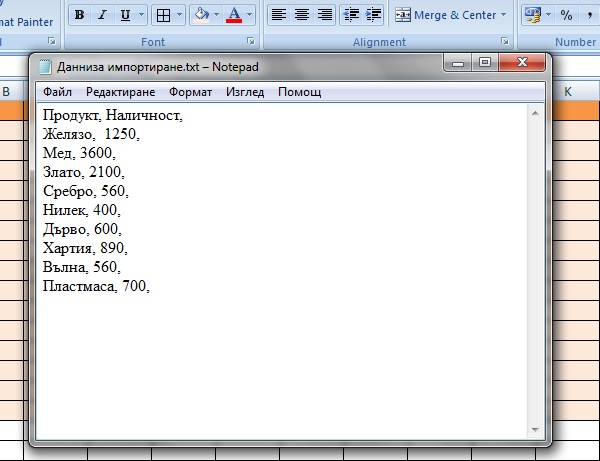Click the line "Хартия, 890,"
The height and width of the screenshot is (461, 600).
(85, 248)
